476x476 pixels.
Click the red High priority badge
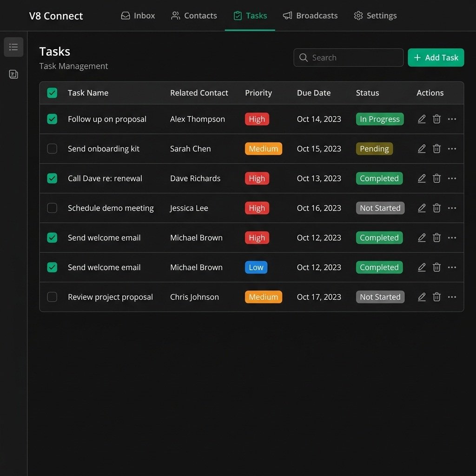tap(257, 119)
